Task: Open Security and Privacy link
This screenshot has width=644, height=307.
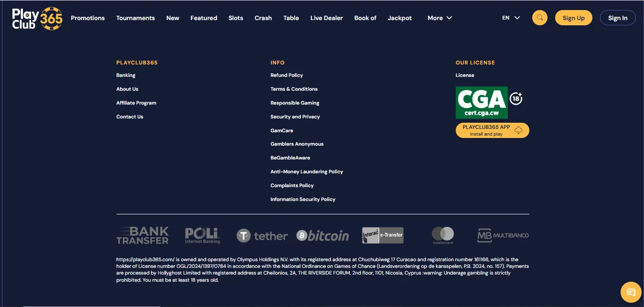Action: point(295,117)
